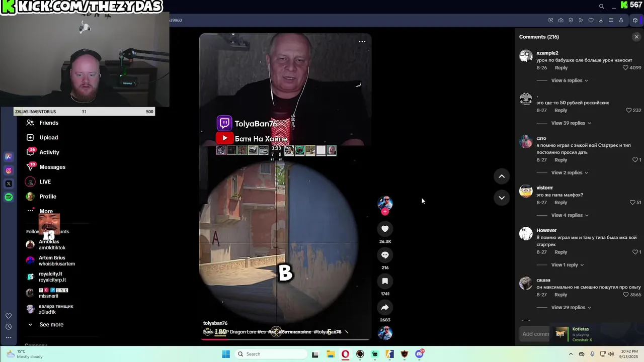Expand View 4 replies
The width and height of the screenshot is (644, 362).
pyautogui.click(x=570, y=215)
